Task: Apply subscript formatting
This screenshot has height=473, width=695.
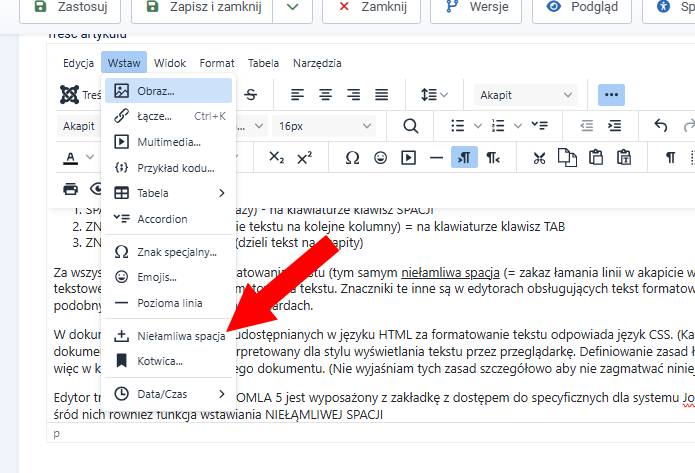Action: [277, 158]
